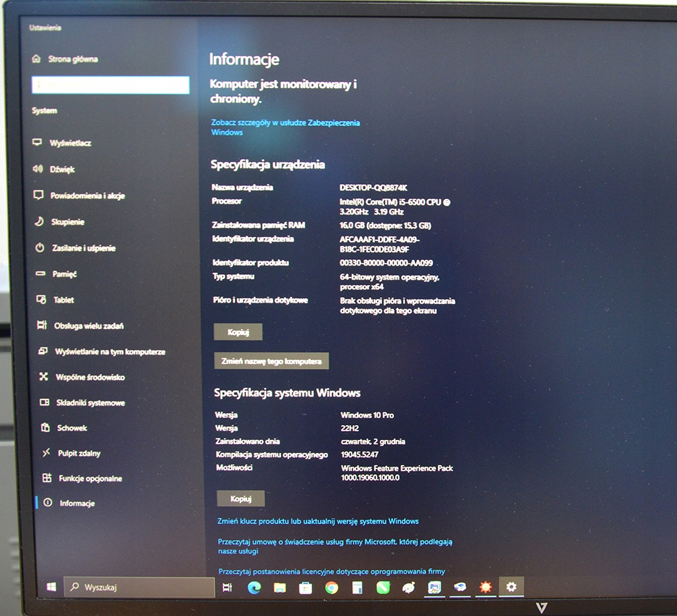Launch Google Chrome from taskbar
The image size is (677, 616).
tap(332, 588)
